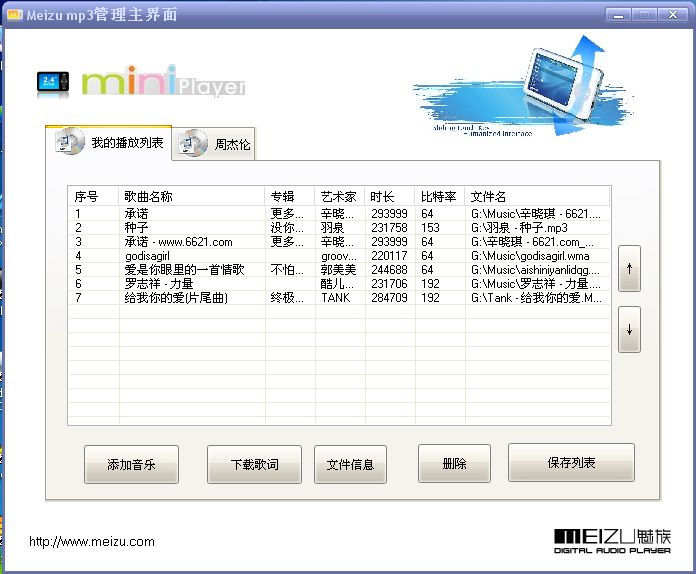Sort by the 艺术家 column header

tap(340, 196)
